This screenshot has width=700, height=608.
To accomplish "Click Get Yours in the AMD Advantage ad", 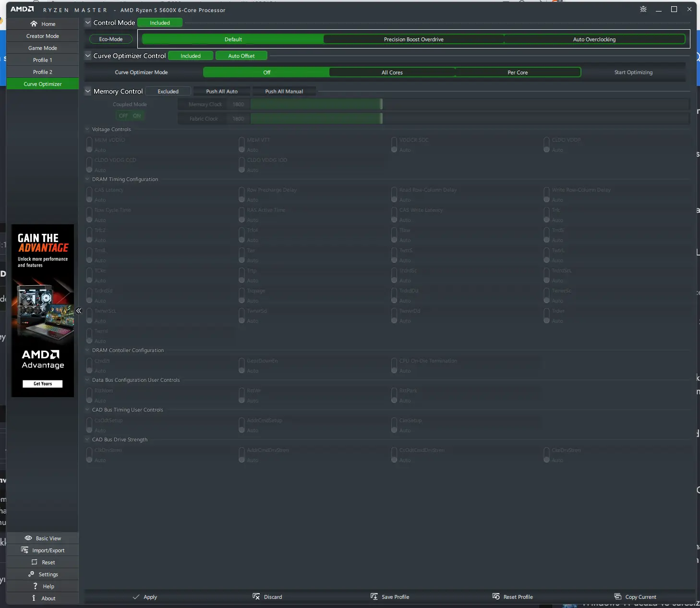I will tap(43, 384).
